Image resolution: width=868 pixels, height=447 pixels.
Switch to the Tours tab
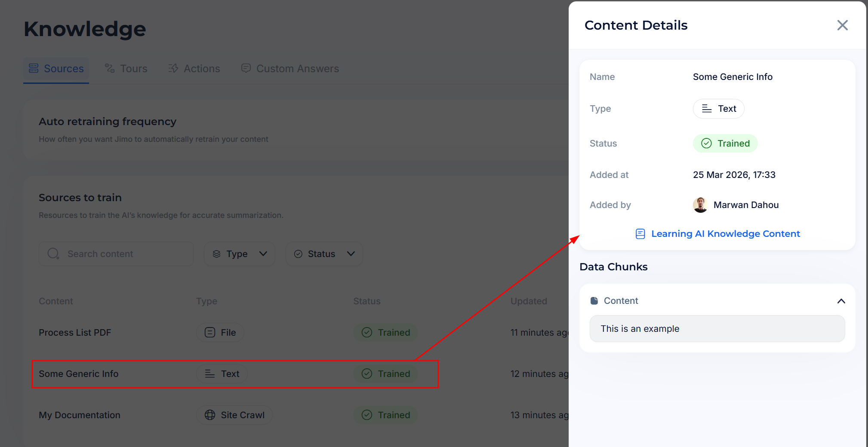tap(126, 69)
